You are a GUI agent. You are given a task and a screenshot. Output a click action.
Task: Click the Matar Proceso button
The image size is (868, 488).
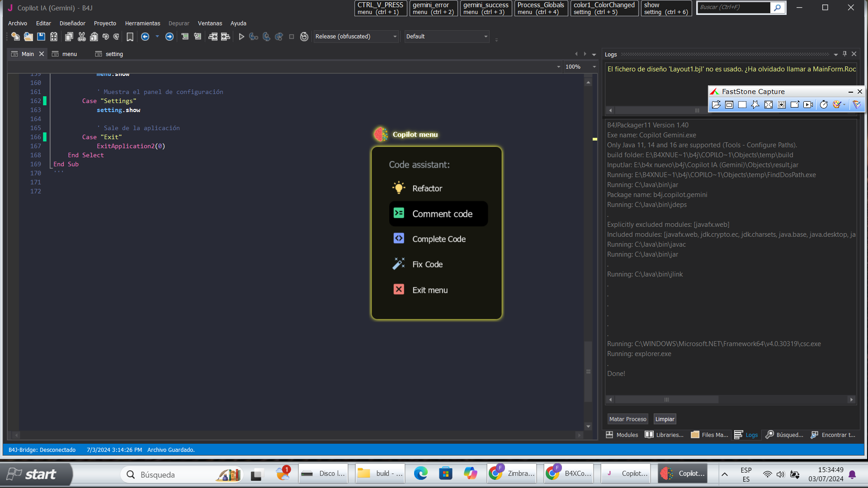(x=627, y=419)
